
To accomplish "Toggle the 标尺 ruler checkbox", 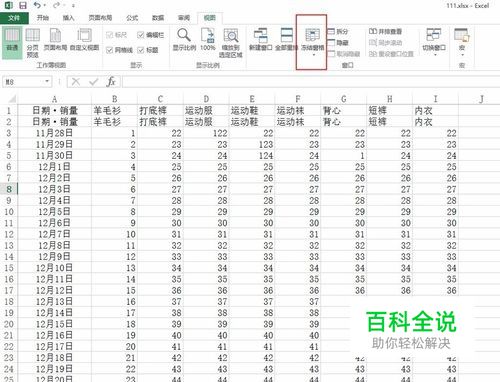I will pos(109,35).
